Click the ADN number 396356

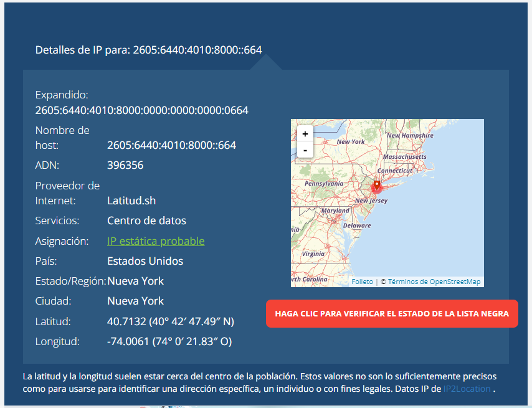tap(125, 165)
